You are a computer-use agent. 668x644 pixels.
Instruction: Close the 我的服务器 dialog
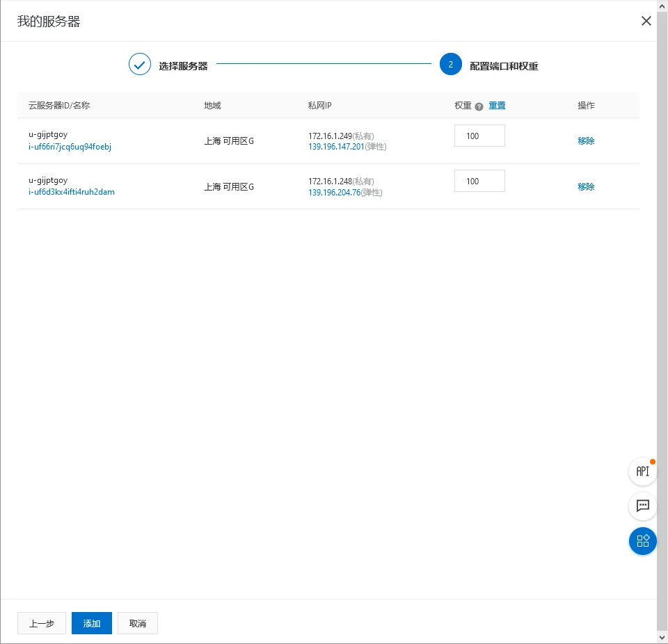646,21
